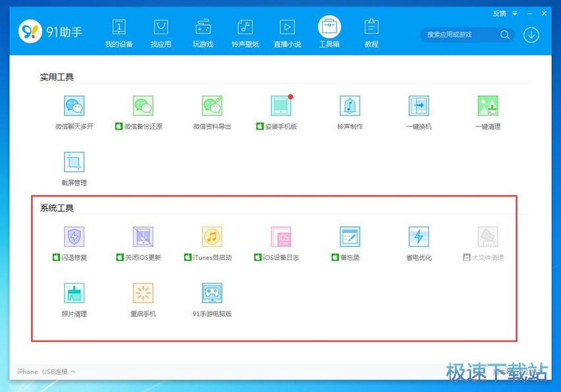The width and height of the screenshot is (561, 392).
Task: Click the 关闭iOS更新 icon
Action: tap(143, 236)
